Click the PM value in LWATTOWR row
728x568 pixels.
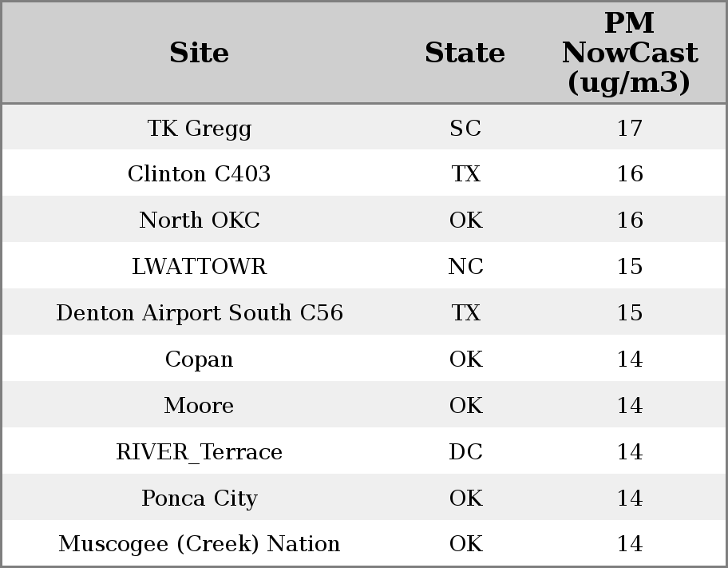tap(629, 267)
